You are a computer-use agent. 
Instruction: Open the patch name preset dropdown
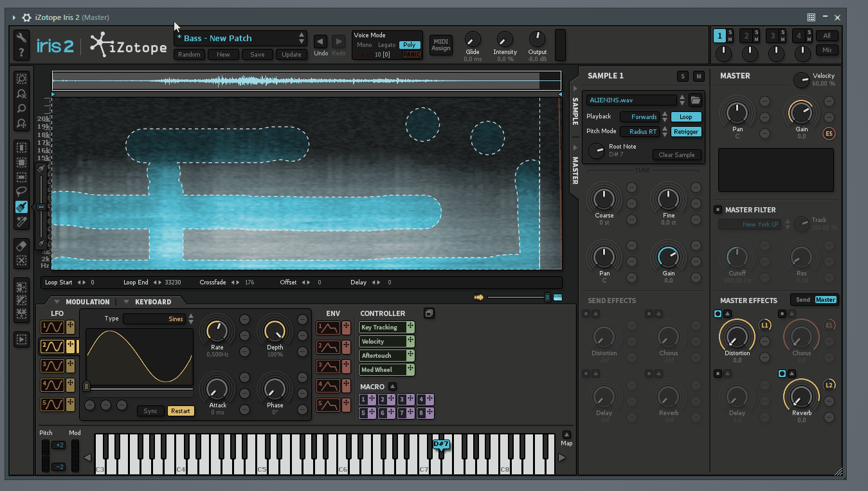(x=240, y=38)
